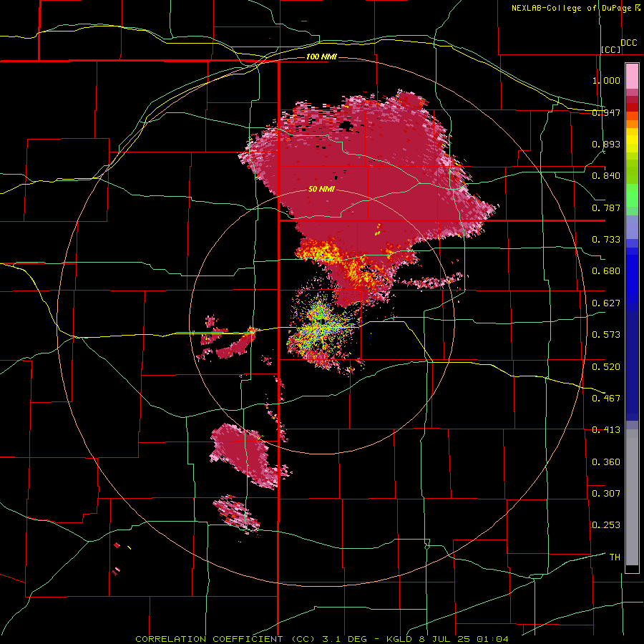Click the Correlation Coefficient caption at bottom

coord(321,639)
